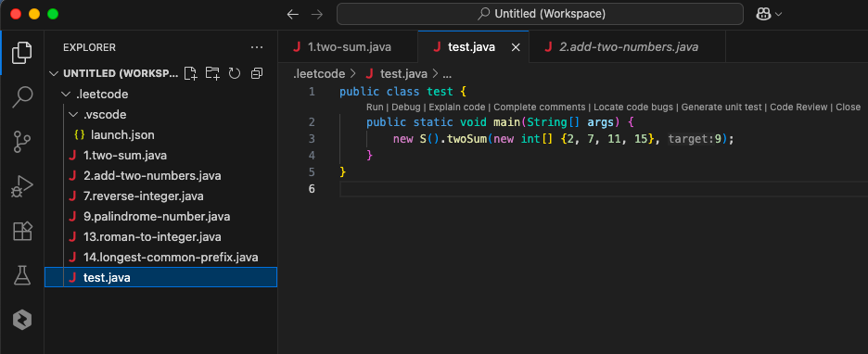Open the Copilot icon in title bar
The width and height of the screenshot is (868, 354).
(x=764, y=15)
